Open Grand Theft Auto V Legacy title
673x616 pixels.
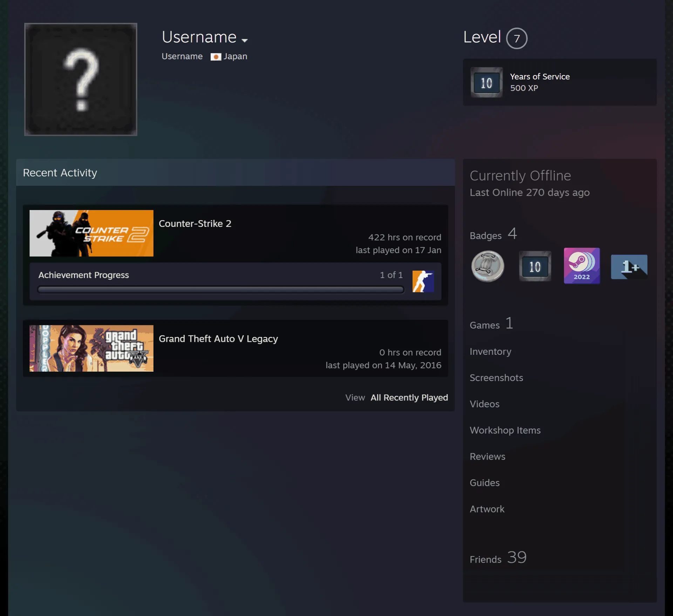(x=218, y=338)
